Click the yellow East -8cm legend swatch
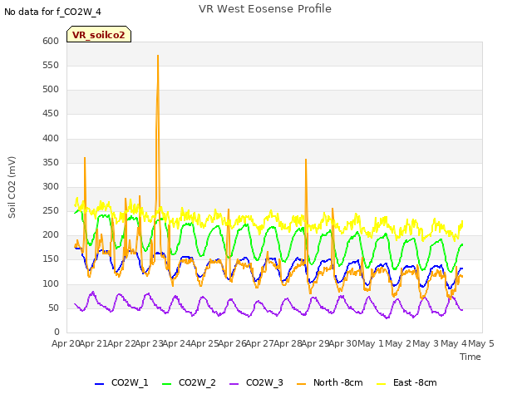 (382, 384)
